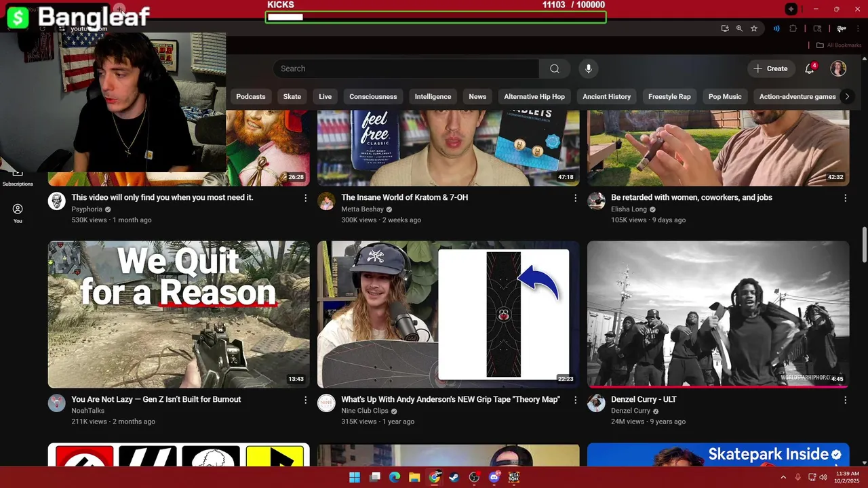
Task: Open options for Denzel Curry - ULT video
Action: point(845,400)
